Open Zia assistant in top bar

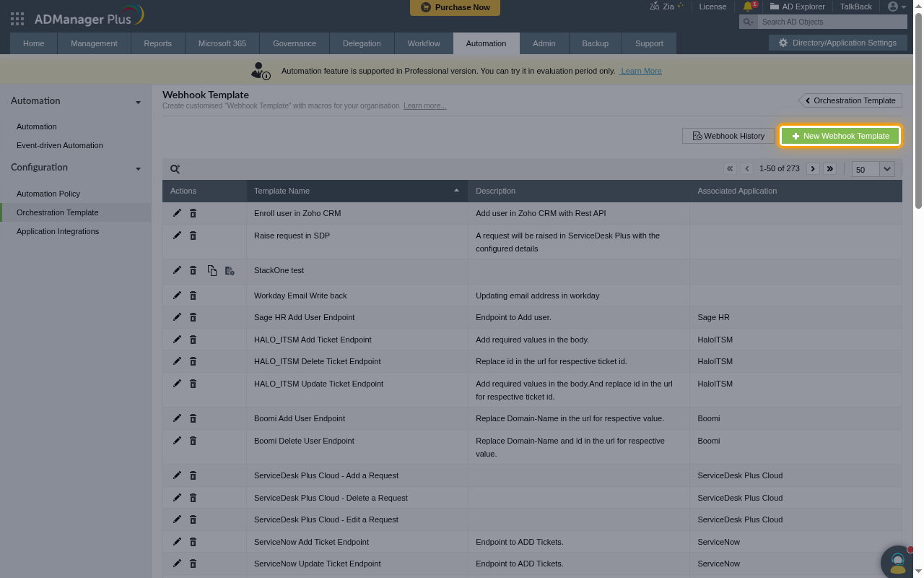tap(666, 7)
